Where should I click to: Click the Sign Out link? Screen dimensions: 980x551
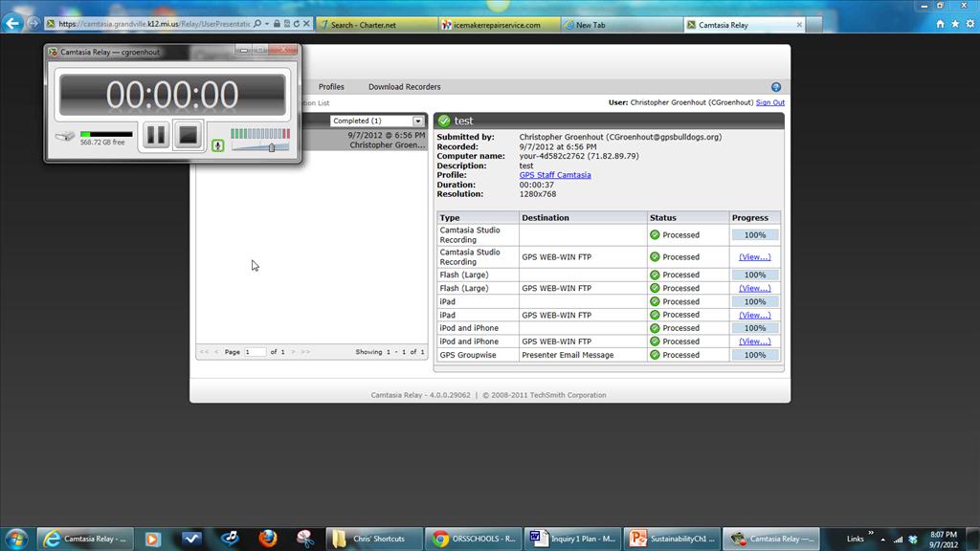tap(770, 102)
